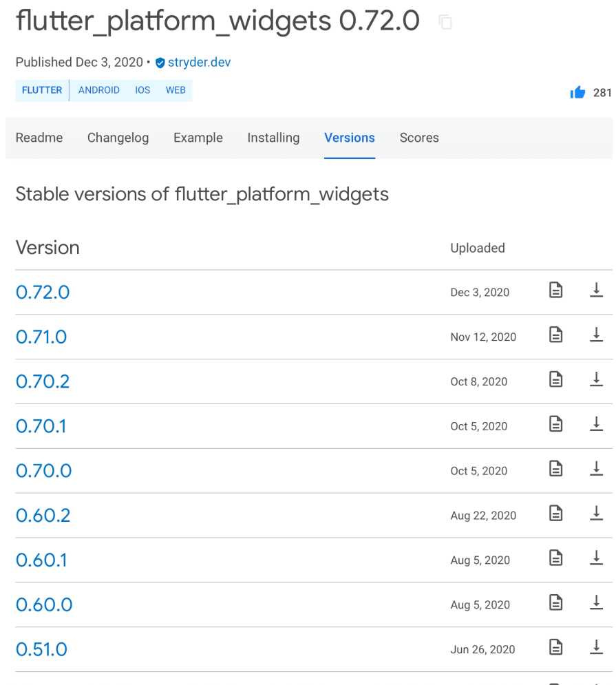
Task: Open version 0.70.2 link
Action: pyautogui.click(x=43, y=381)
